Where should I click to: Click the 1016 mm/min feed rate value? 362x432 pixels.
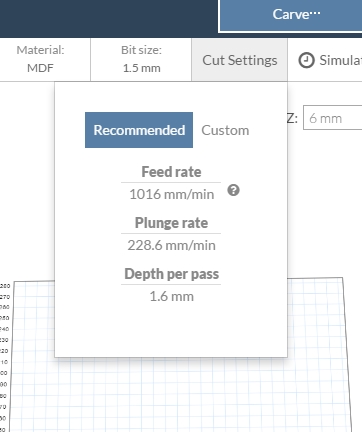click(x=171, y=194)
